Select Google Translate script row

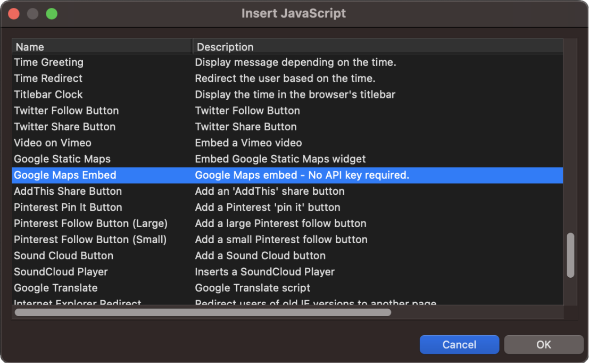click(x=56, y=288)
